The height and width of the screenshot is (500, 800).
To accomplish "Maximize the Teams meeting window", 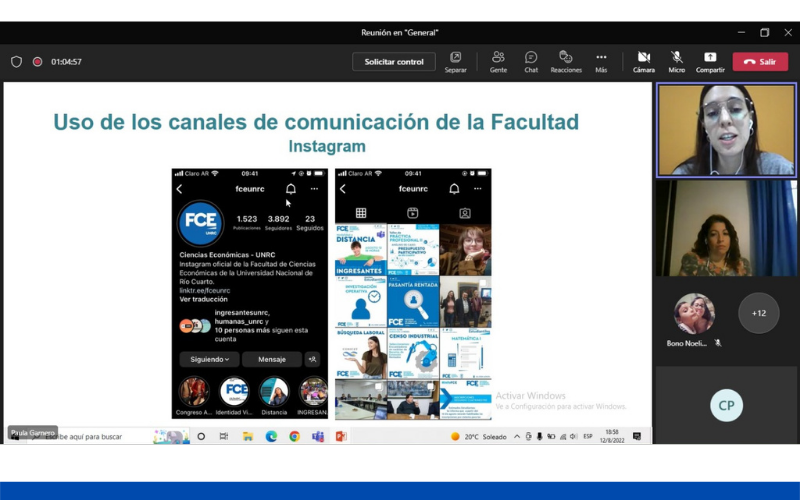I will coord(764,33).
